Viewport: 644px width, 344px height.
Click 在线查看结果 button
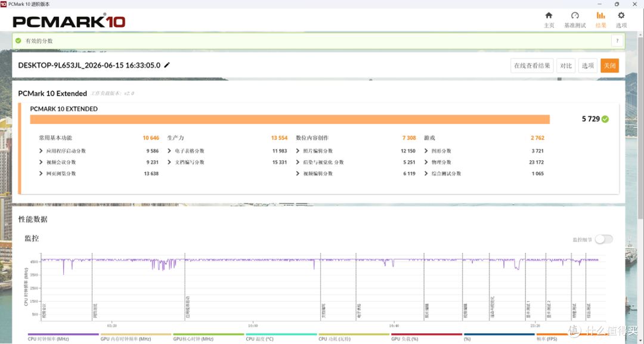532,66
